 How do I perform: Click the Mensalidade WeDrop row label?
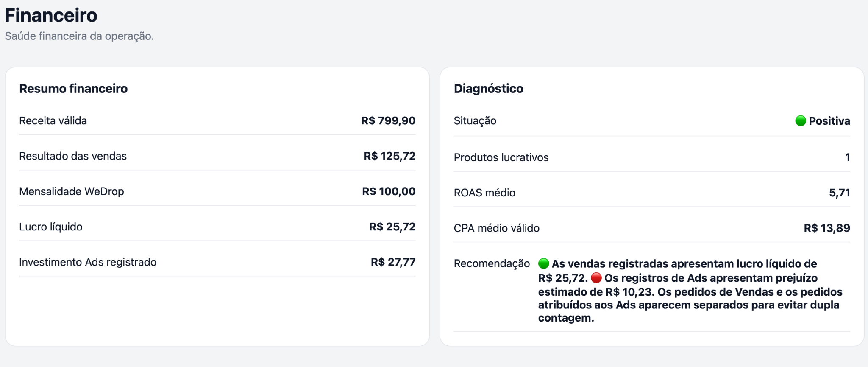pyautogui.click(x=72, y=191)
